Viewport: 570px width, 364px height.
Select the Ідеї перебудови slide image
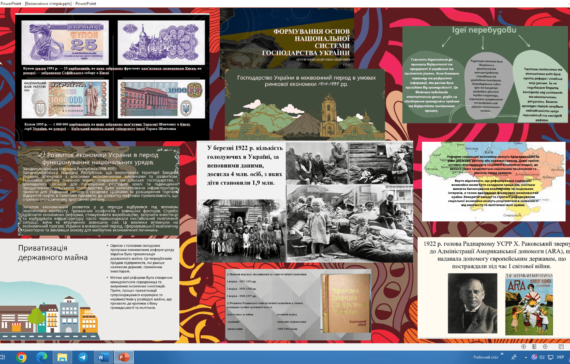[x=485, y=74]
